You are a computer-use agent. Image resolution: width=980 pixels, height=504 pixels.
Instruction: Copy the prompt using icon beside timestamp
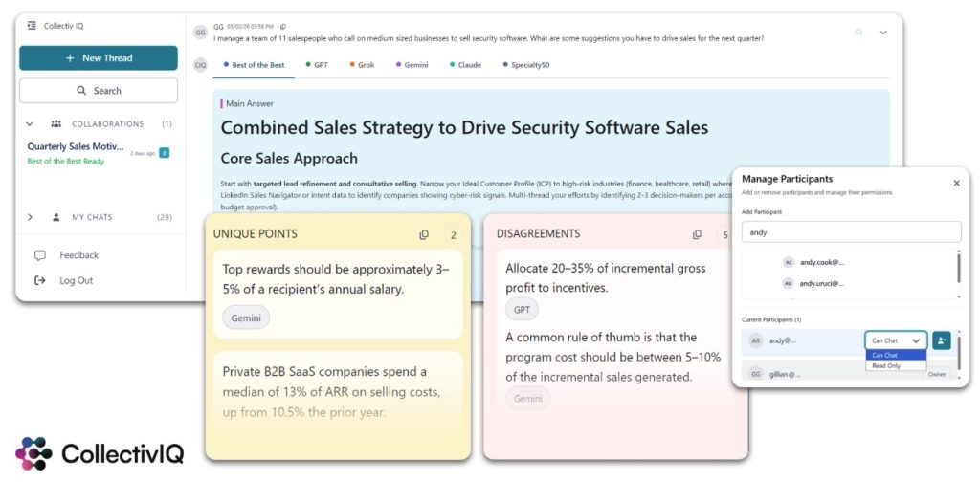click(x=283, y=27)
